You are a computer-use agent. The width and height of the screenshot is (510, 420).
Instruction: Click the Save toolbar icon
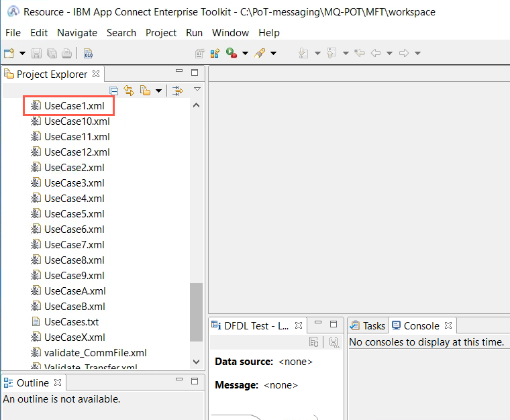point(36,53)
